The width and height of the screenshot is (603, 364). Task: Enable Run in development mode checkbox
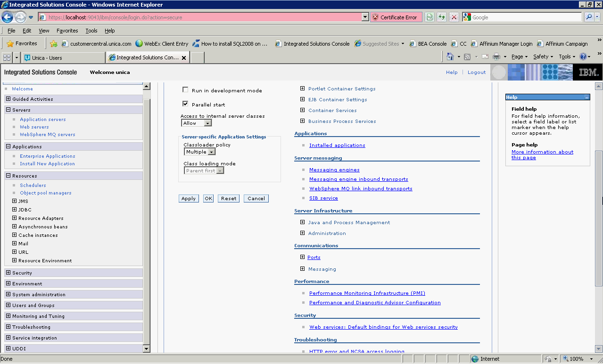coord(185,90)
